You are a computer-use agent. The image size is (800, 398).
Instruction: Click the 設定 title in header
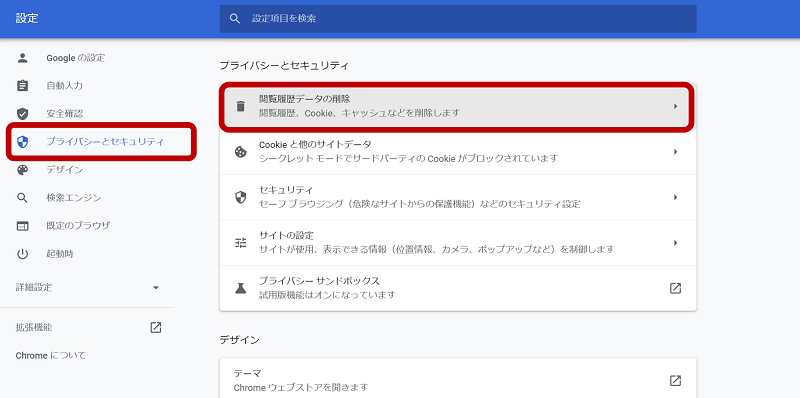pyautogui.click(x=27, y=19)
